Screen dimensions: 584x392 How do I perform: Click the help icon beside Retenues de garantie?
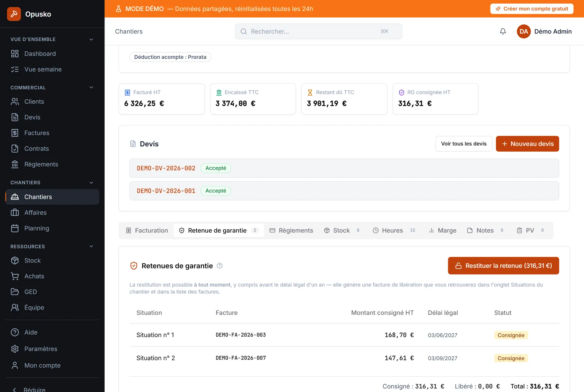(x=220, y=266)
